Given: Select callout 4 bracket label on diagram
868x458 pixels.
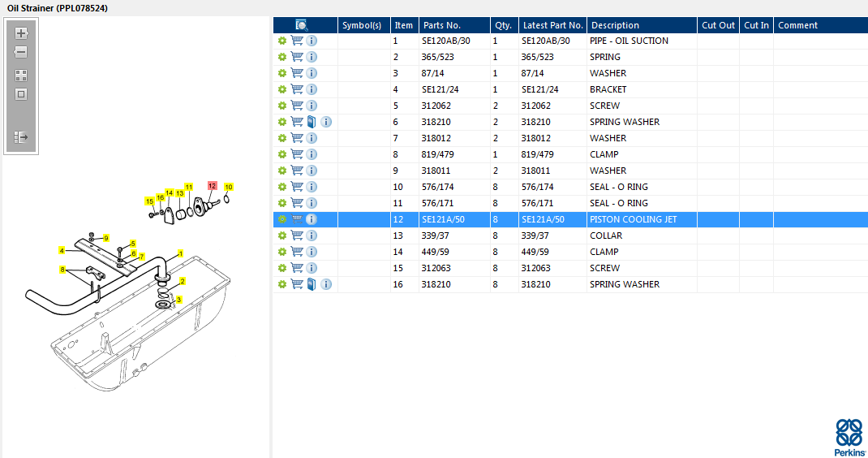Looking at the screenshot, I should point(62,251).
